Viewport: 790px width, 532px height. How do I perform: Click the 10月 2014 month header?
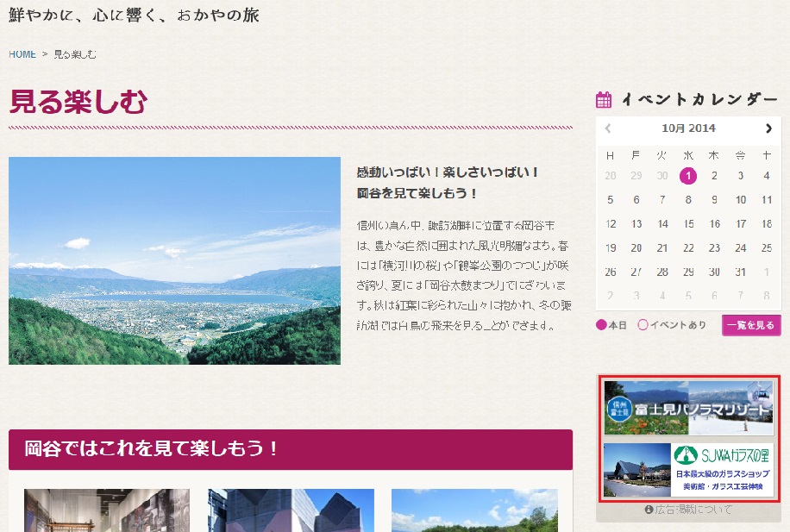click(x=688, y=128)
